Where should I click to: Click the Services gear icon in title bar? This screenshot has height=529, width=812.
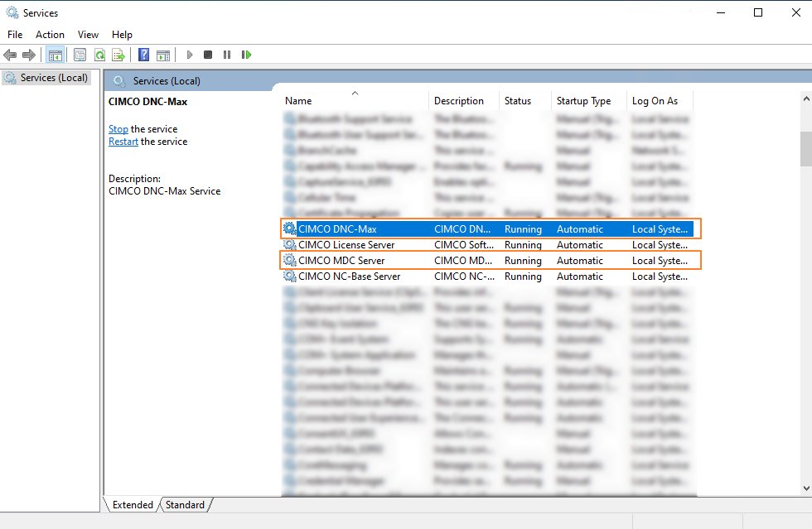click(12, 12)
